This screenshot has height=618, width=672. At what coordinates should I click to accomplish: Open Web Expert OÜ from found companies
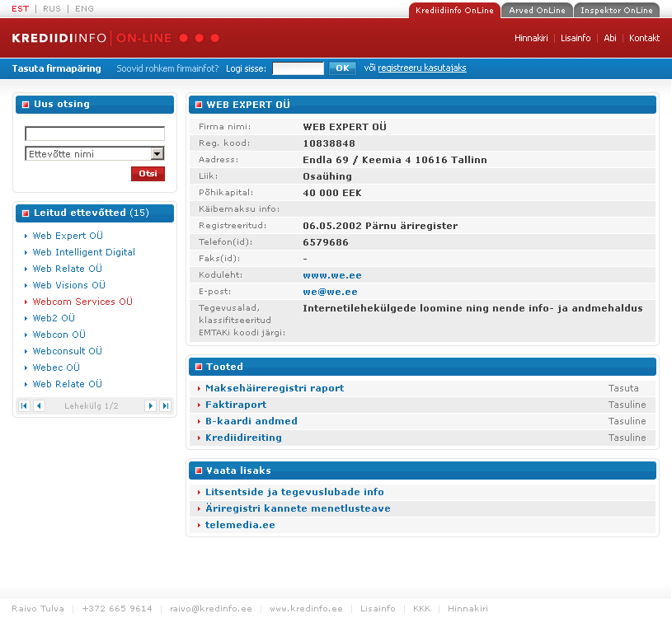pyautogui.click(x=68, y=236)
